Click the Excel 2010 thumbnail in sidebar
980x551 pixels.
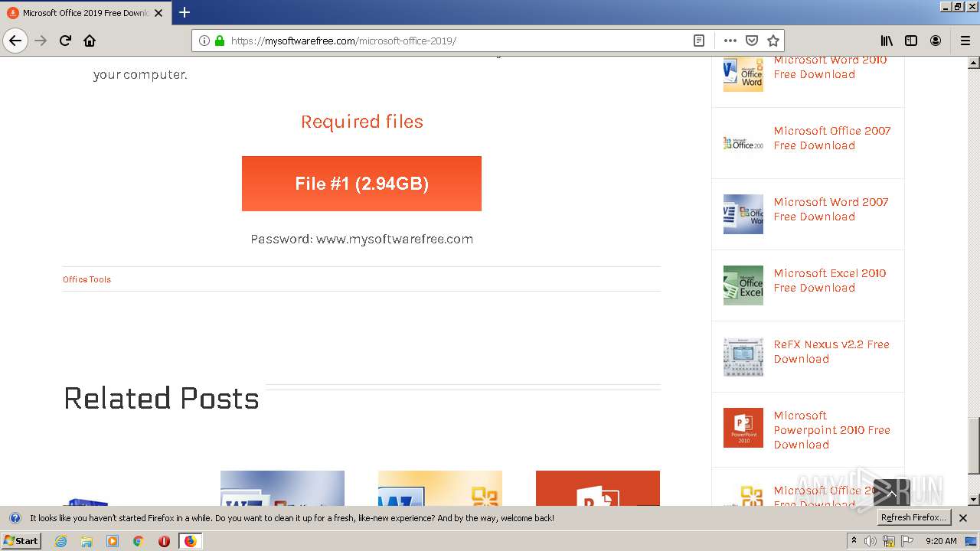(x=743, y=285)
